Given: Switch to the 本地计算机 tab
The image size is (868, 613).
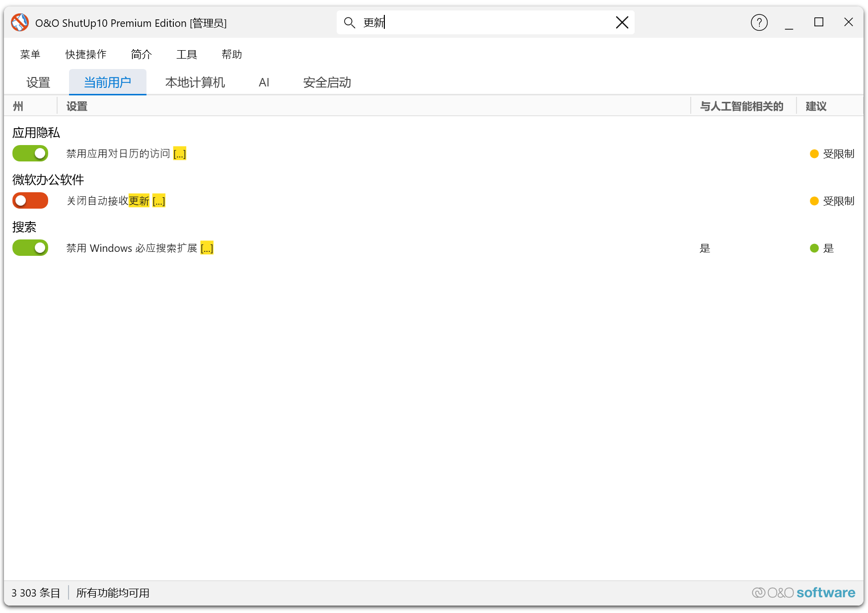Looking at the screenshot, I should pyautogui.click(x=195, y=82).
